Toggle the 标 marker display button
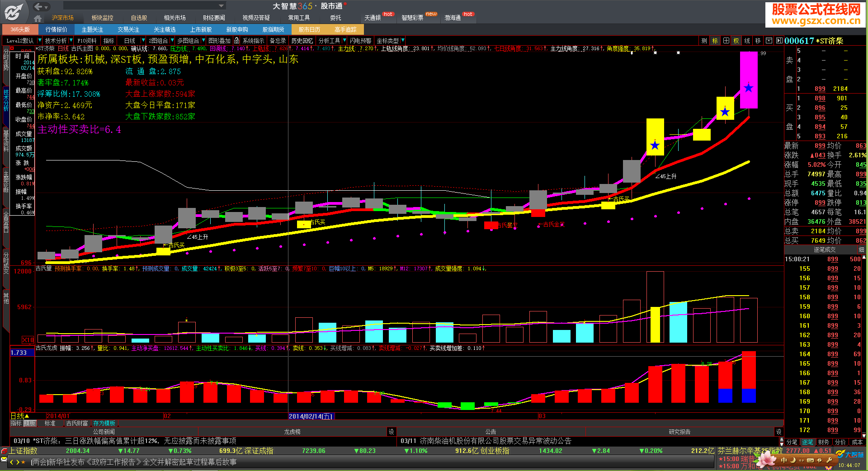This screenshot has height=471, width=868. point(715,41)
